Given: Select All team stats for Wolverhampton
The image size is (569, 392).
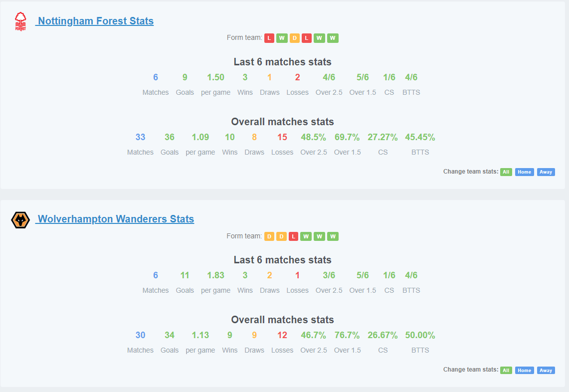Looking at the screenshot, I should [506, 370].
